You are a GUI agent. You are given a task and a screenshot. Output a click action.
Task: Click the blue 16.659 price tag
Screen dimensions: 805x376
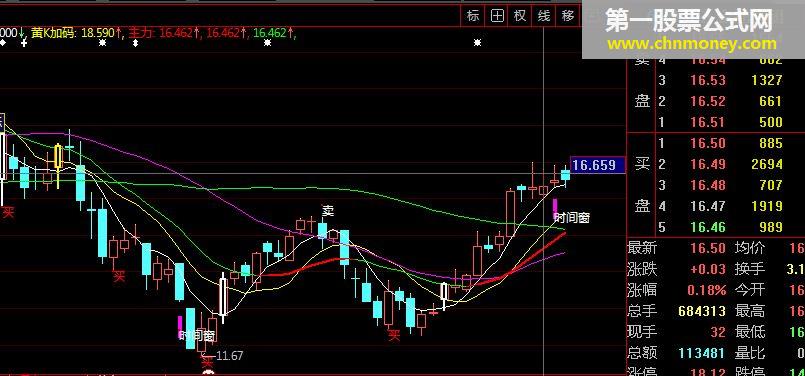pyautogui.click(x=598, y=165)
